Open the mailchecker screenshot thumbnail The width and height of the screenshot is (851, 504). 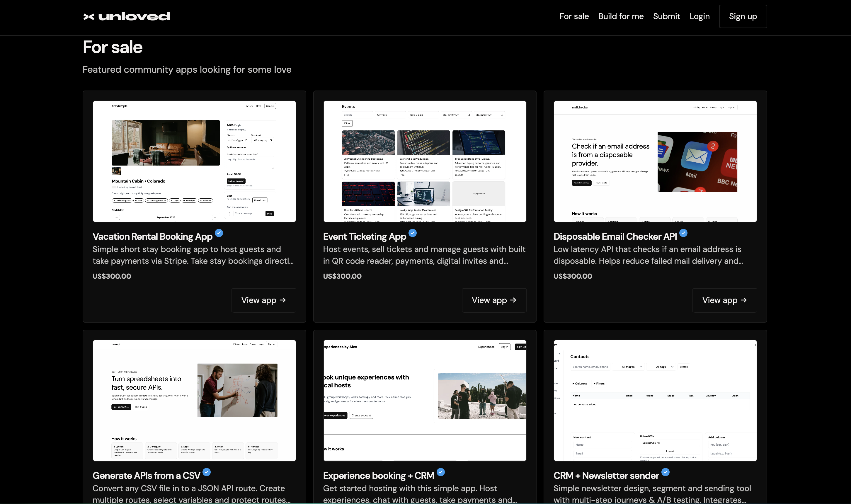point(655,161)
